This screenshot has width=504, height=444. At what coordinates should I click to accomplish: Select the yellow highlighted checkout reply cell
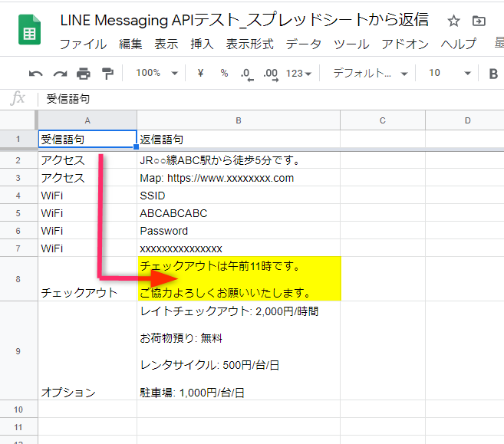(239, 278)
